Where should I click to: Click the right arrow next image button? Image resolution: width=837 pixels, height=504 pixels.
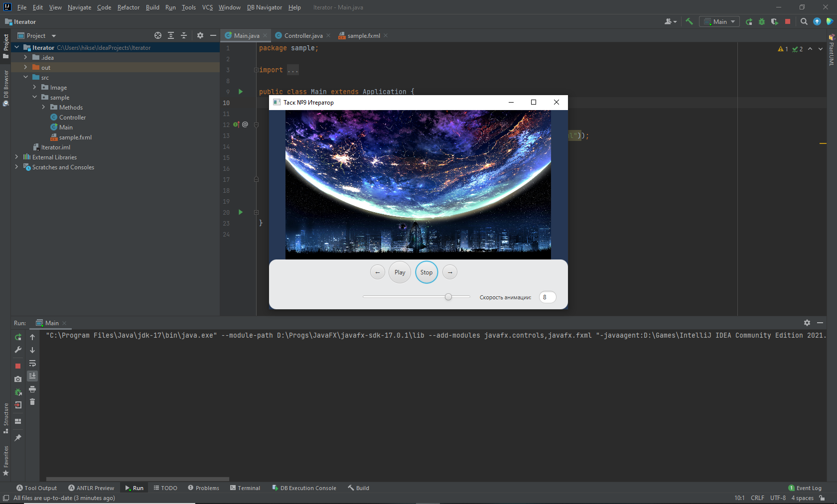(x=450, y=272)
